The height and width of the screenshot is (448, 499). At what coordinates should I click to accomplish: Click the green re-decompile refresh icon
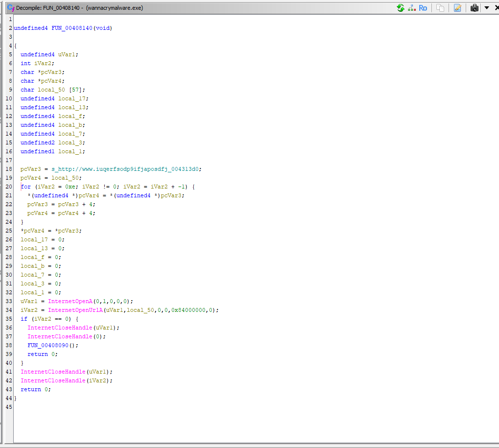click(x=400, y=8)
